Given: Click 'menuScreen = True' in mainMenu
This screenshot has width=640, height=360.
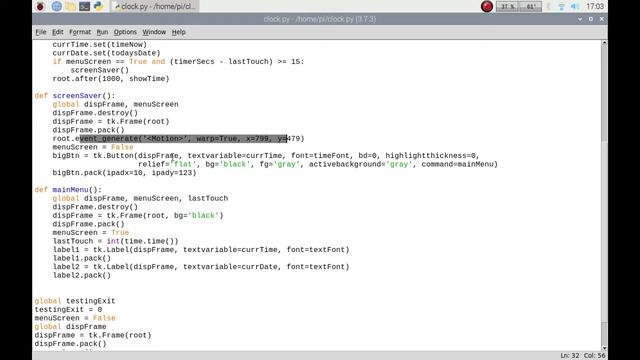Looking at the screenshot, I should (x=91, y=232).
